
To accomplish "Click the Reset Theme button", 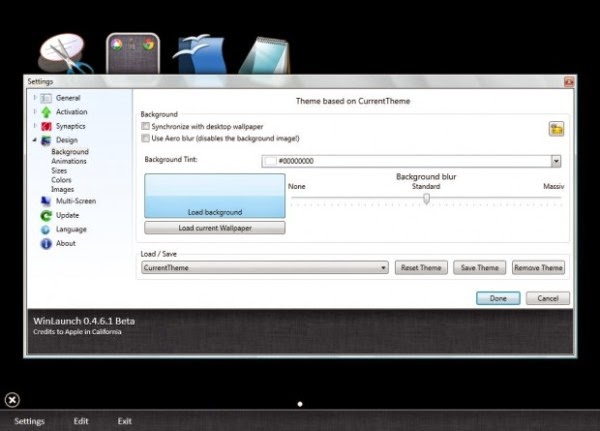I will coord(421,268).
